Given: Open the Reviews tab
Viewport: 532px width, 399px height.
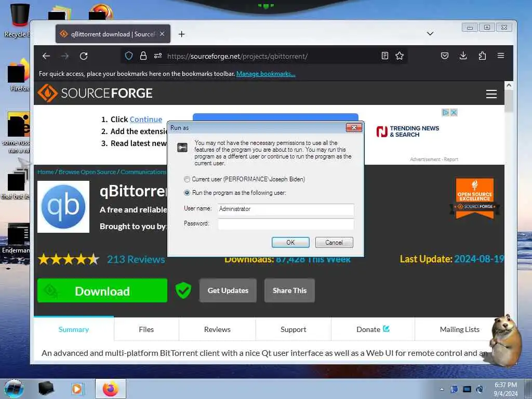Looking at the screenshot, I should coord(217,329).
